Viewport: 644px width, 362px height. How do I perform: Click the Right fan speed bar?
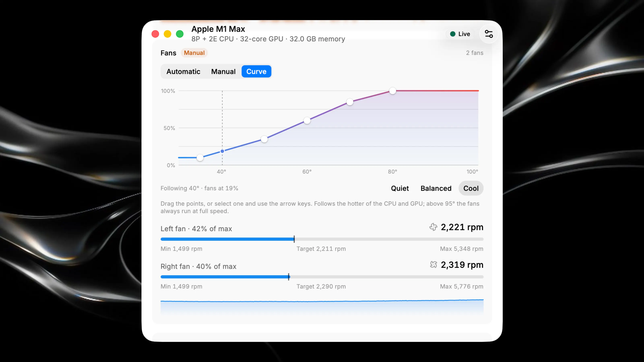tap(322, 277)
